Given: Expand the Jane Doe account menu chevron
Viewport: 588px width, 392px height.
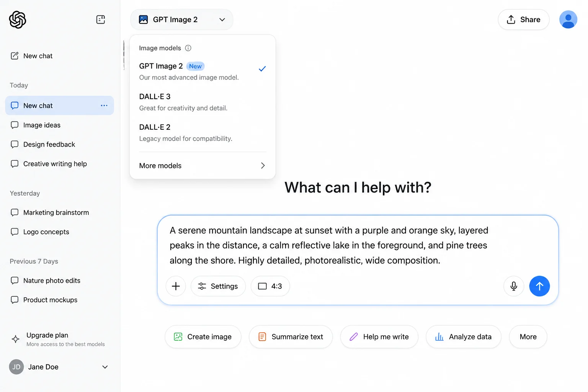Looking at the screenshot, I should coord(105,367).
